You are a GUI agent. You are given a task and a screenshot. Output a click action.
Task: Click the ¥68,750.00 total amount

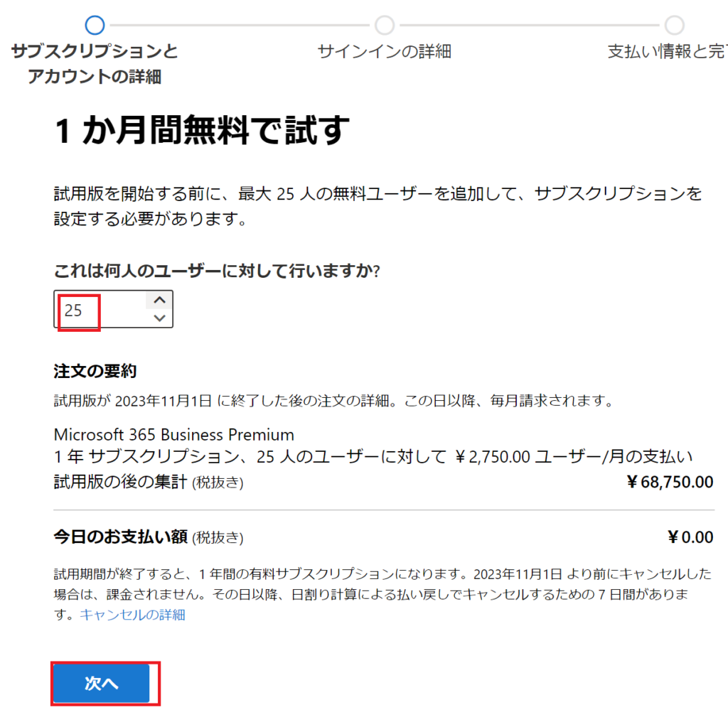click(670, 482)
